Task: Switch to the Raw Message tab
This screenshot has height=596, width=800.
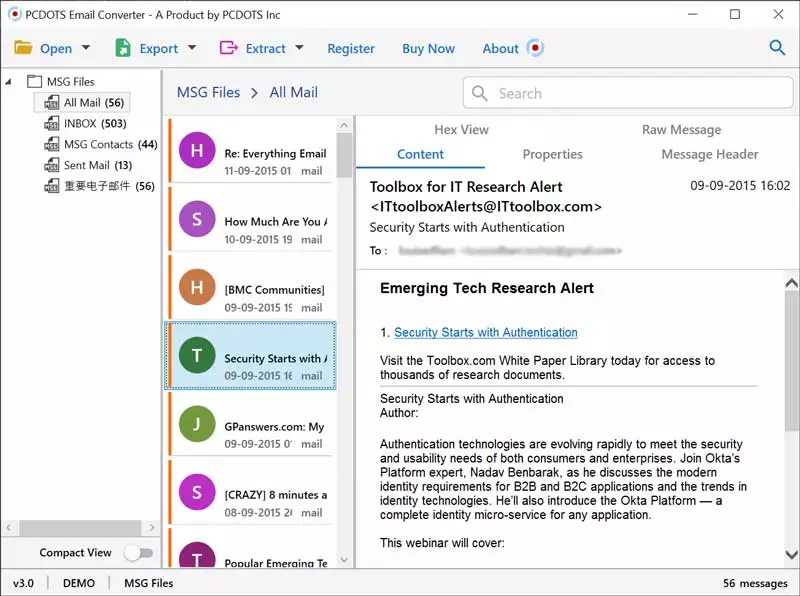Action: pyautogui.click(x=682, y=130)
